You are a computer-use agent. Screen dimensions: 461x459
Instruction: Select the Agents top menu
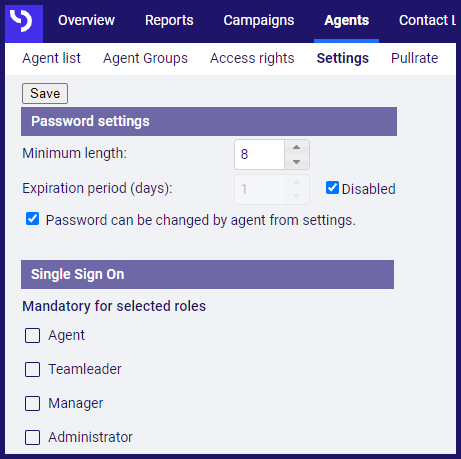click(346, 20)
